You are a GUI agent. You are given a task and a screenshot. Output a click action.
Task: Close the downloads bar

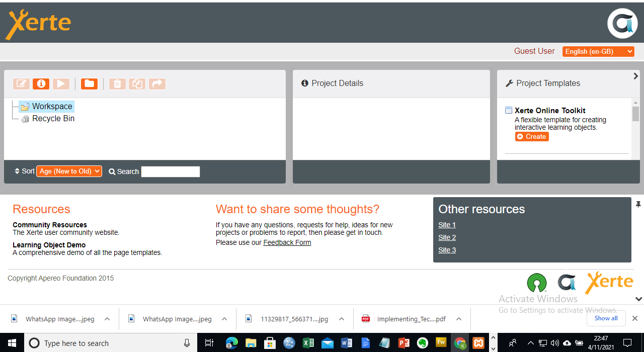(x=635, y=318)
